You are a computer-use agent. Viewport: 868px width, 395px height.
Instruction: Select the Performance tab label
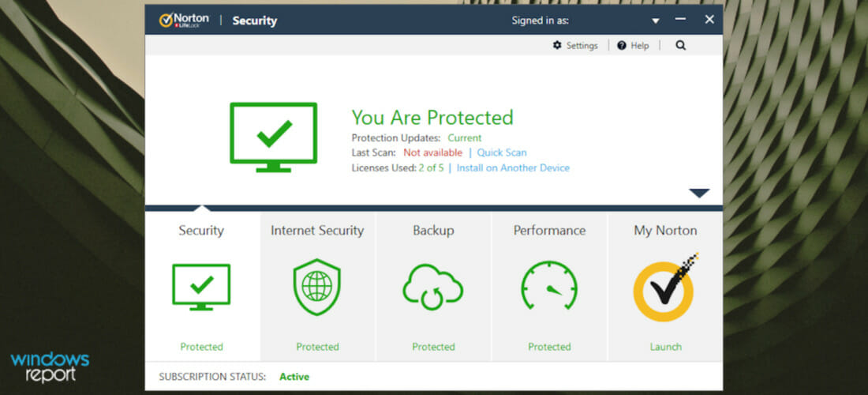tap(549, 231)
